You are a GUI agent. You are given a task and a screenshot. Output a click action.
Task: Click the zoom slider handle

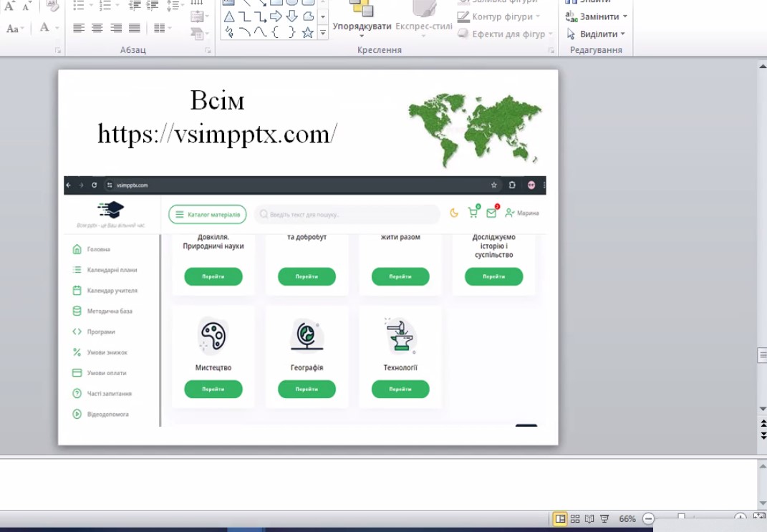coord(682,517)
